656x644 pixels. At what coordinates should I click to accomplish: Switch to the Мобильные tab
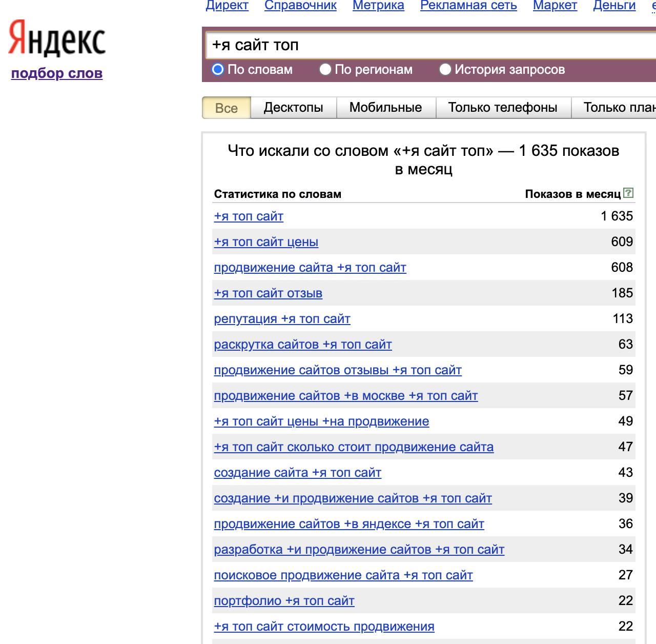click(x=385, y=108)
